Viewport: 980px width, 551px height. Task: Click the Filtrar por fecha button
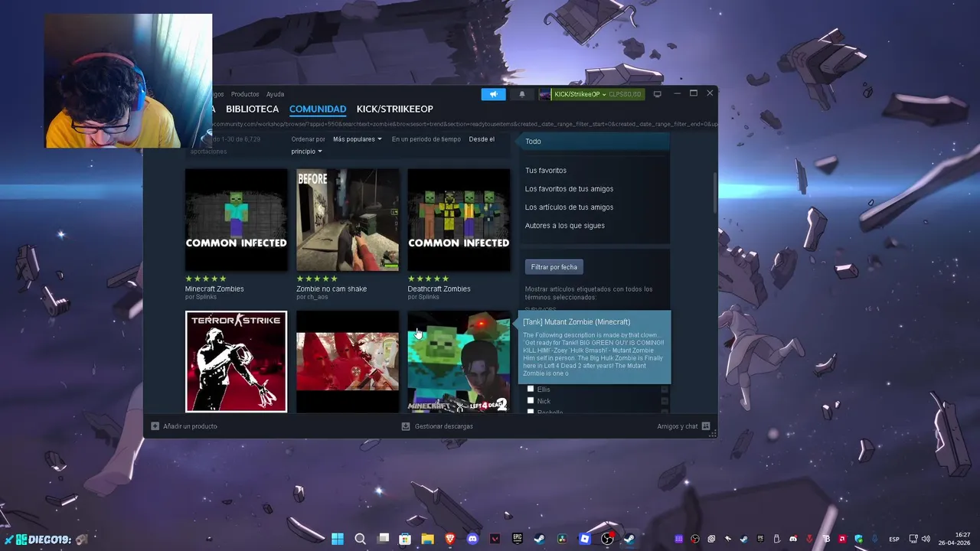pos(554,267)
